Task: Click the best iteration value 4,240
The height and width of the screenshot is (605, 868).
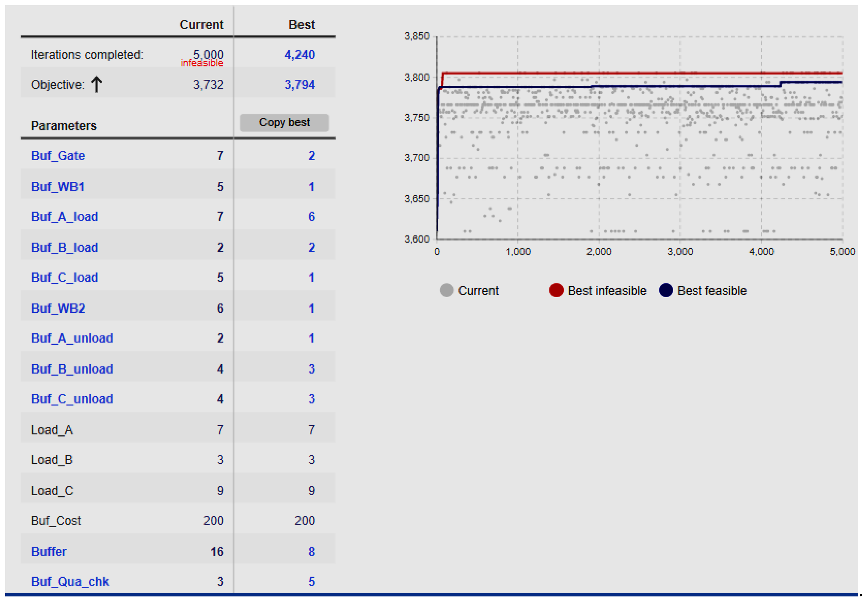Action: pyautogui.click(x=300, y=55)
